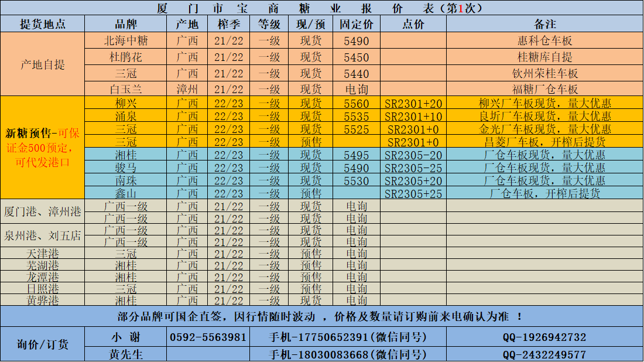Click the 黄骅港 pickup location cell
Viewport: 644px width, 362px height.
(43, 300)
